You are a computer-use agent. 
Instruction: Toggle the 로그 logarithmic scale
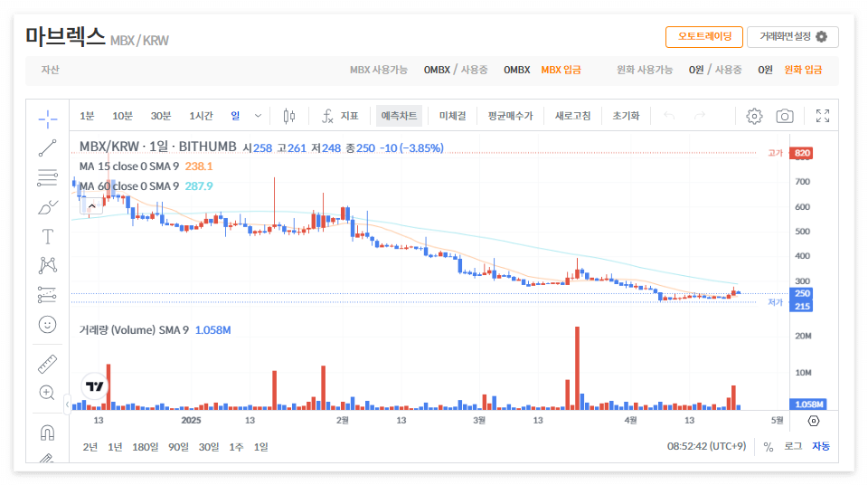pos(793,447)
